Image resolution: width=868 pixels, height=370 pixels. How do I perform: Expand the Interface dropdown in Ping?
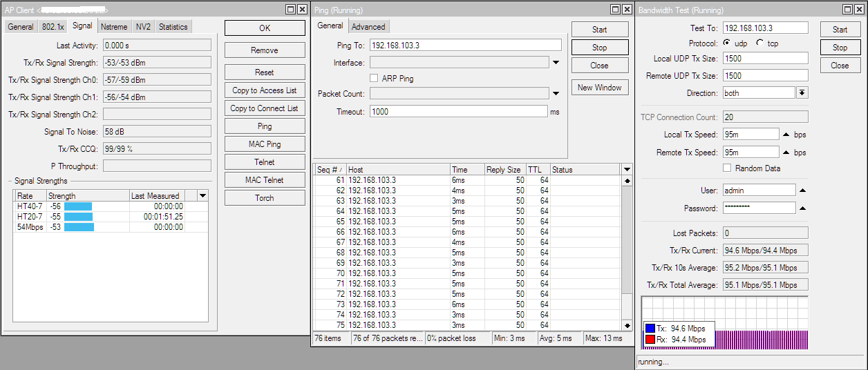coord(556,63)
